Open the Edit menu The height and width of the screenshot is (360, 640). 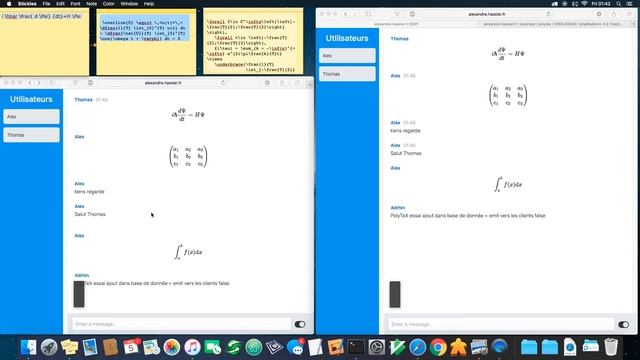(x=60, y=4)
